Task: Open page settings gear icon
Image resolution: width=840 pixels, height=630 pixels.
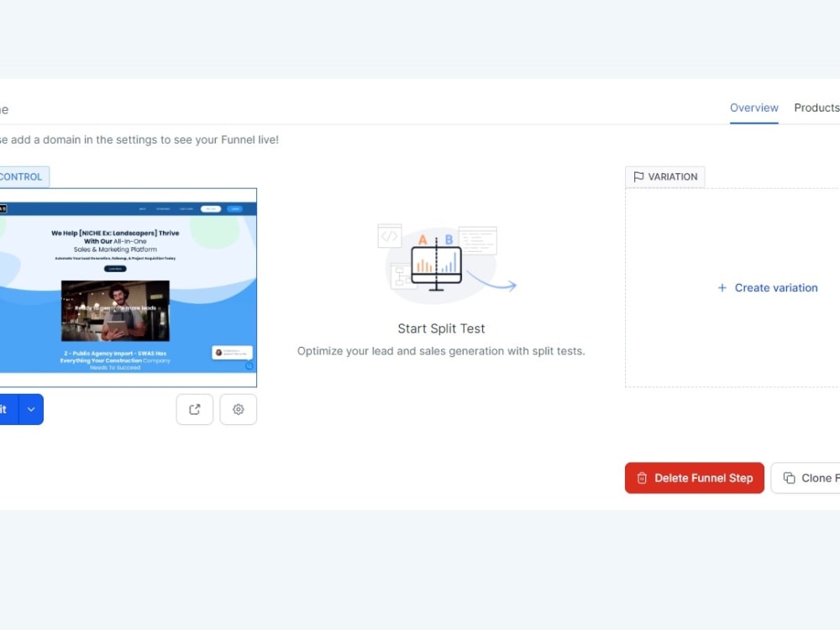Action: point(239,409)
